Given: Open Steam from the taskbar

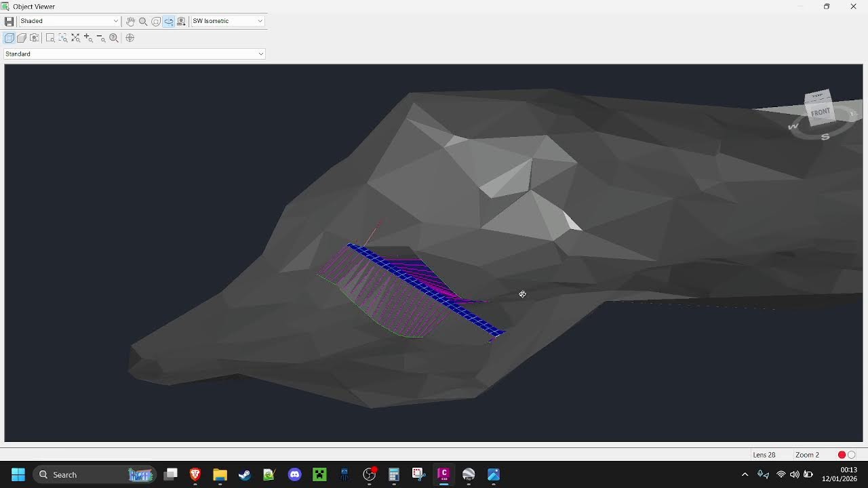Looking at the screenshot, I should coord(245,474).
